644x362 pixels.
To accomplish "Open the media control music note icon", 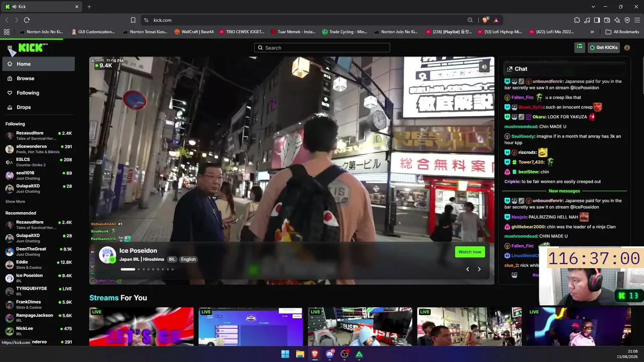I will point(587,20).
